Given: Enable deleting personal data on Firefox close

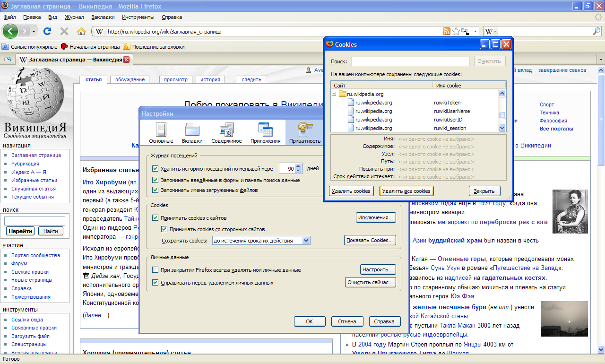Looking at the screenshot, I should [156, 270].
